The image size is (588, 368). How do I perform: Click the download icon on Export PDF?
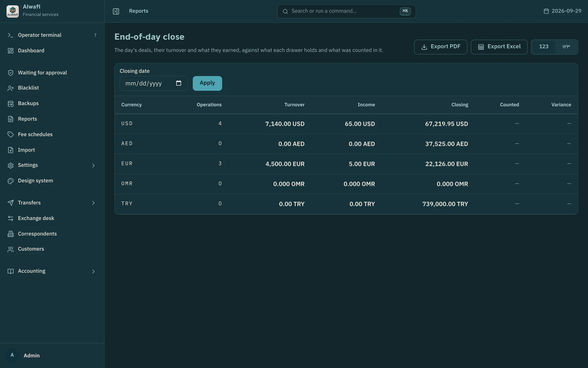424,47
